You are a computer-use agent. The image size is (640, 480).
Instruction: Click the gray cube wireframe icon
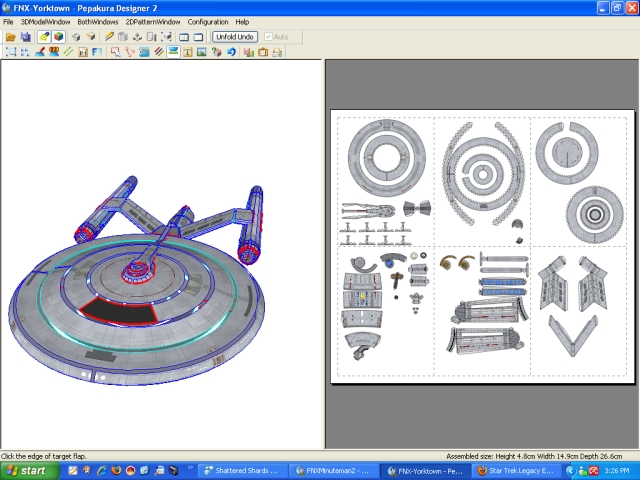pos(76,37)
